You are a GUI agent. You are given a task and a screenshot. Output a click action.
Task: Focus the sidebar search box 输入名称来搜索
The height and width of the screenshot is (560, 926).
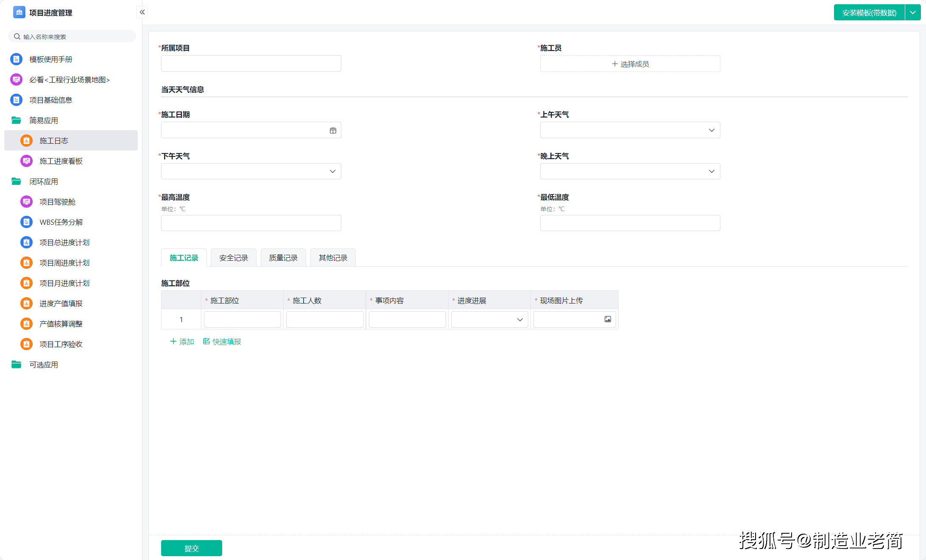click(72, 36)
